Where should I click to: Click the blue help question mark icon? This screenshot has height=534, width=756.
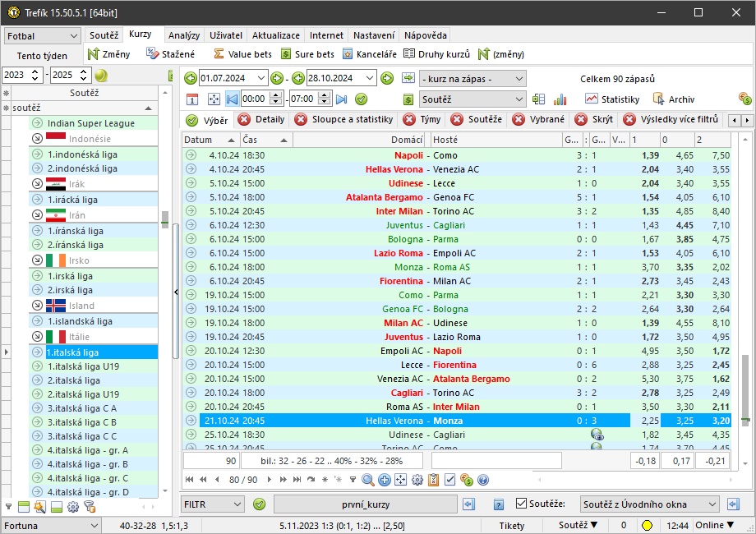(x=482, y=480)
